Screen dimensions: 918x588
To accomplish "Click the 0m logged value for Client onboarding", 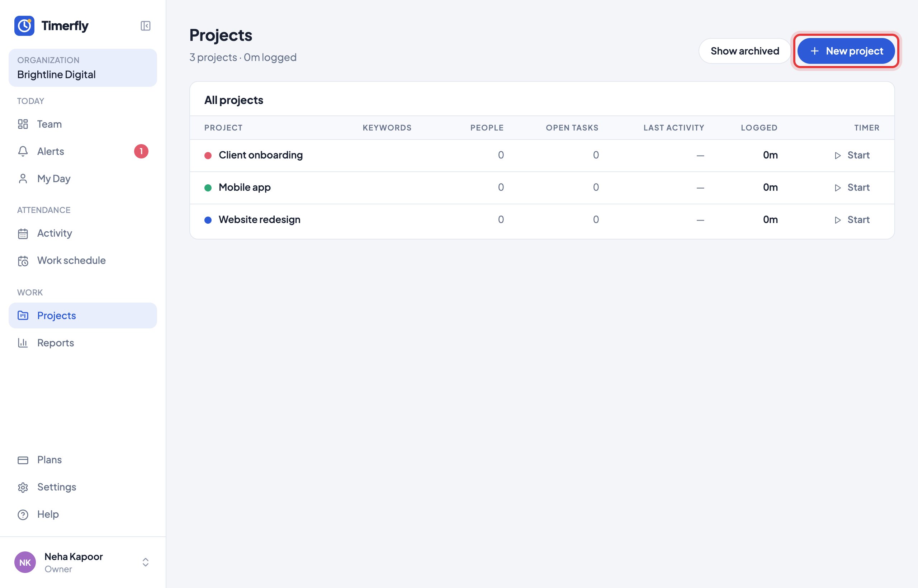I will click(x=770, y=155).
